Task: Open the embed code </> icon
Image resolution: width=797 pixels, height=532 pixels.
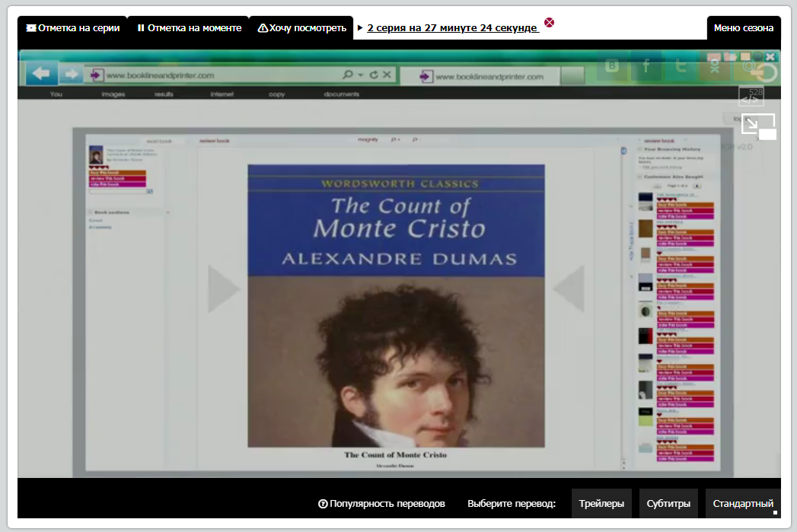Action: [751, 97]
